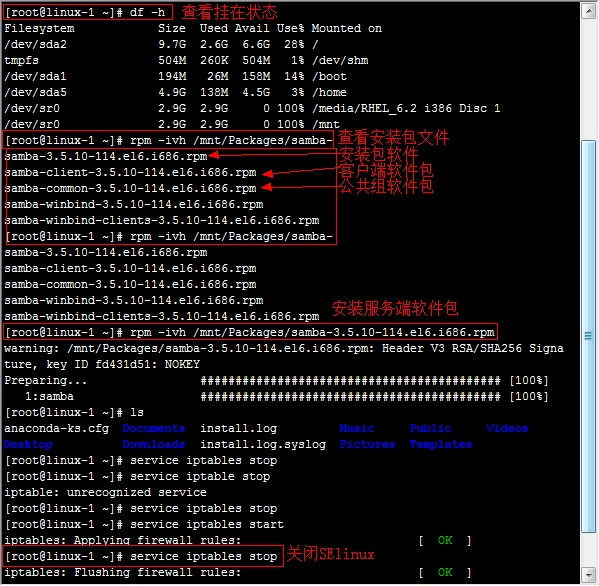Image resolution: width=599 pixels, height=586 pixels.
Task: Click the second 'samba-winbind-clients' listing line
Action: [162, 316]
